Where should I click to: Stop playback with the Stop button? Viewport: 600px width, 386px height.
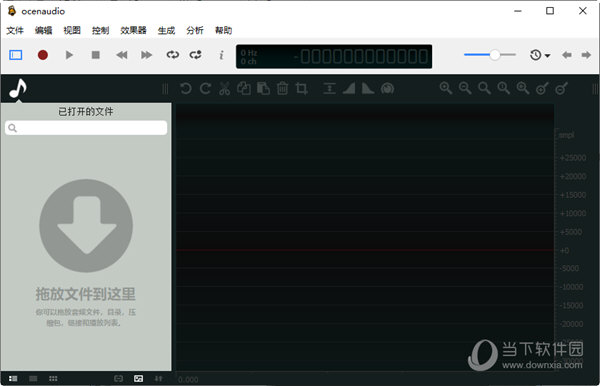[x=96, y=55]
